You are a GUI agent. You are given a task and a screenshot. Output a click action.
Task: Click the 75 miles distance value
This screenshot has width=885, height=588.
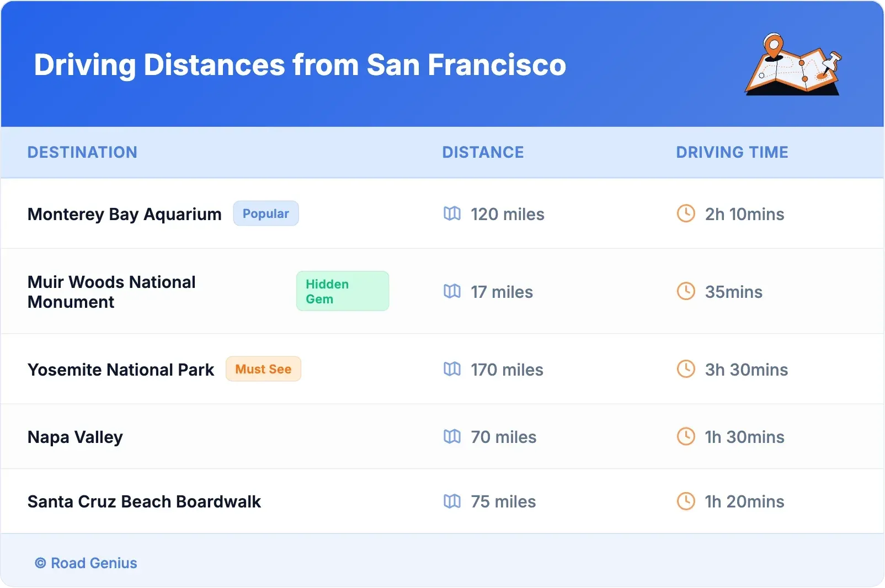[x=503, y=501]
